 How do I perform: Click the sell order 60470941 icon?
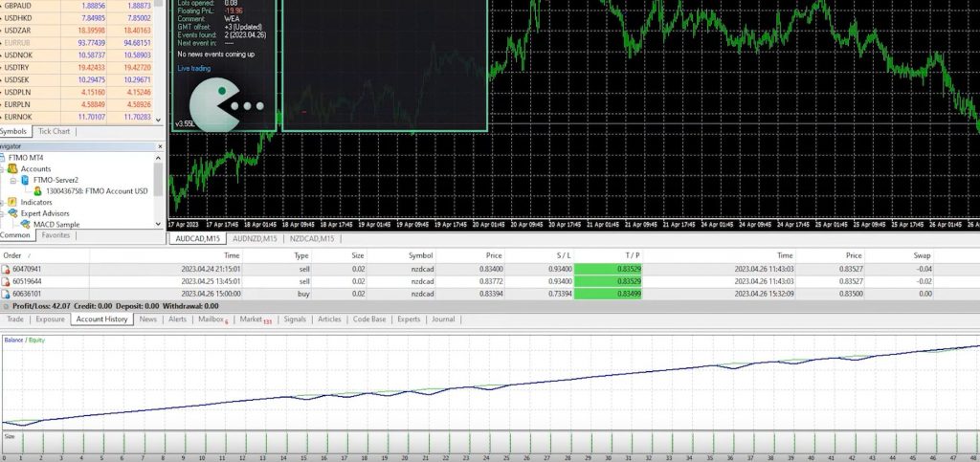7,270
